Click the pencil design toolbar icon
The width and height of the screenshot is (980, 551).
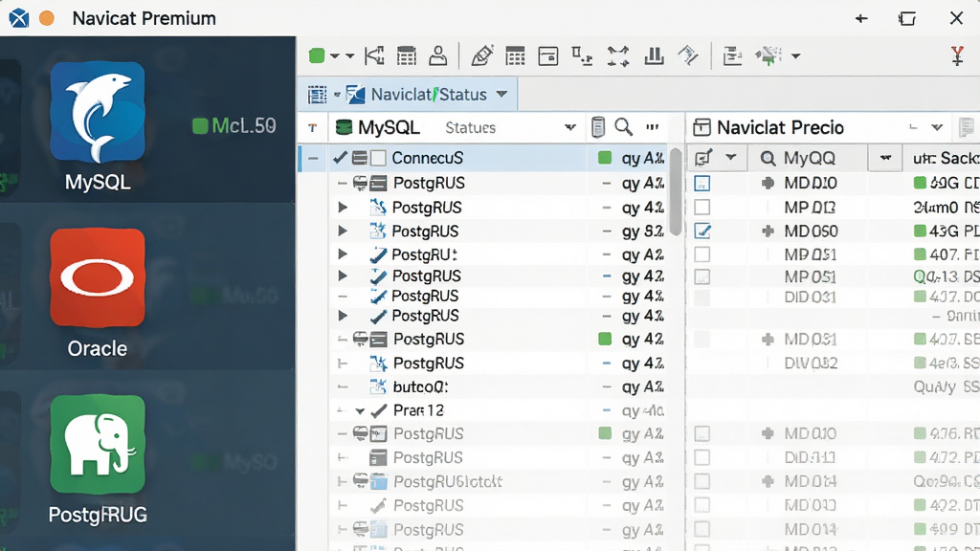tap(482, 56)
